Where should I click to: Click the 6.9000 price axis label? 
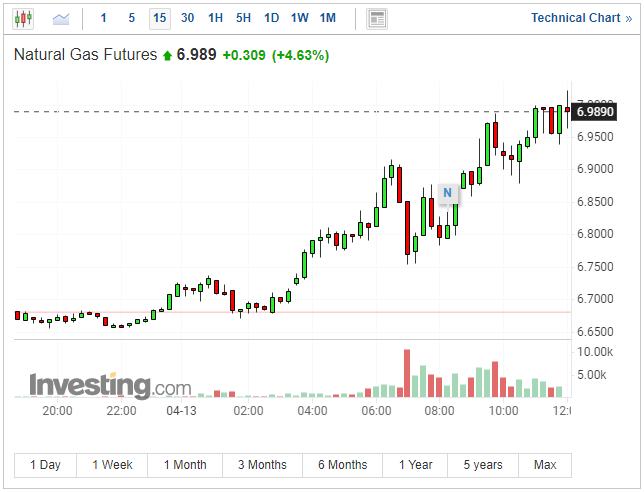(x=595, y=169)
